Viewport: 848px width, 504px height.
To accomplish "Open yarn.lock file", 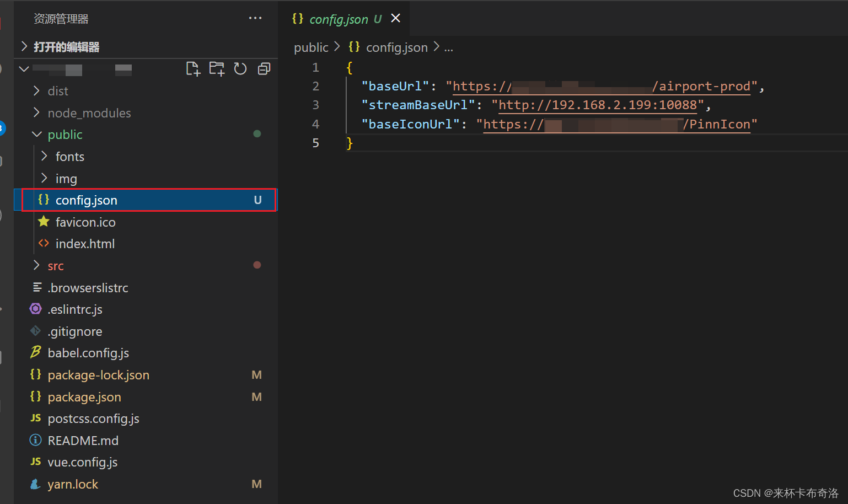I will pos(146,484).
